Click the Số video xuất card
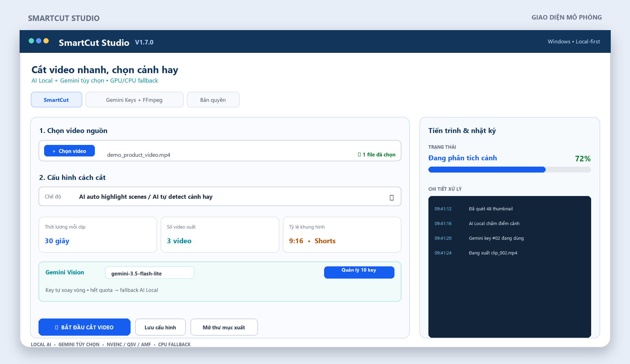Viewport: 630px width, 364px height. point(220,234)
